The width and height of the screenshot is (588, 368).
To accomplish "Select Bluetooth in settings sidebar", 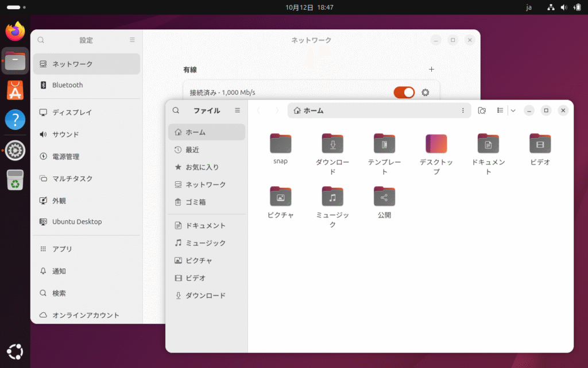I will pyautogui.click(x=68, y=85).
